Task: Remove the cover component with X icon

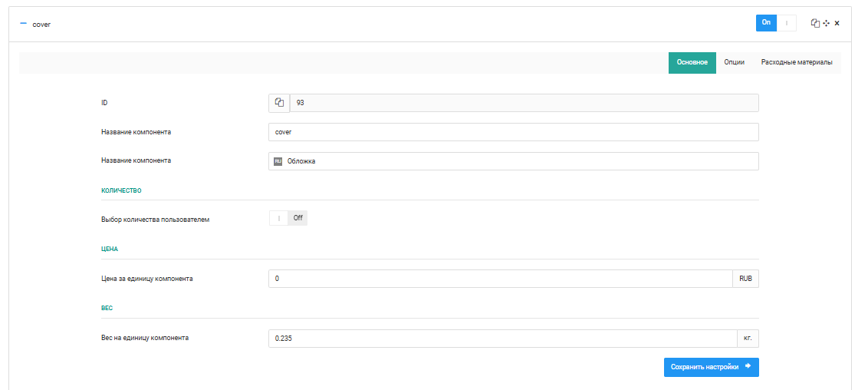Action: pyautogui.click(x=837, y=23)
